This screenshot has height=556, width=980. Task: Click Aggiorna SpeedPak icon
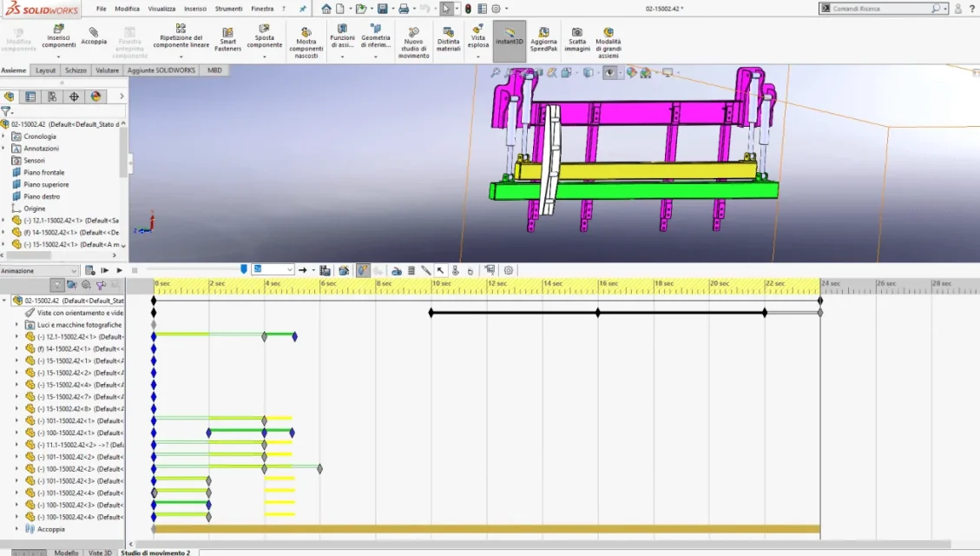click(543, 32)
